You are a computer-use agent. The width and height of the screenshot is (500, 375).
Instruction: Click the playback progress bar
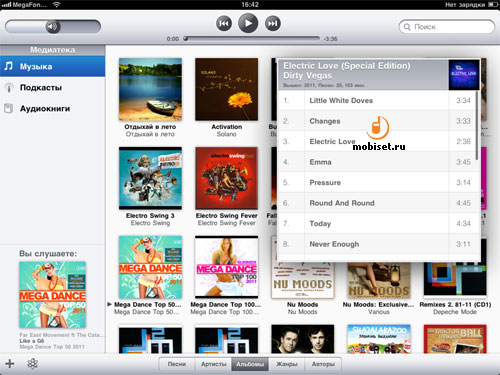[x=252, y=39]
